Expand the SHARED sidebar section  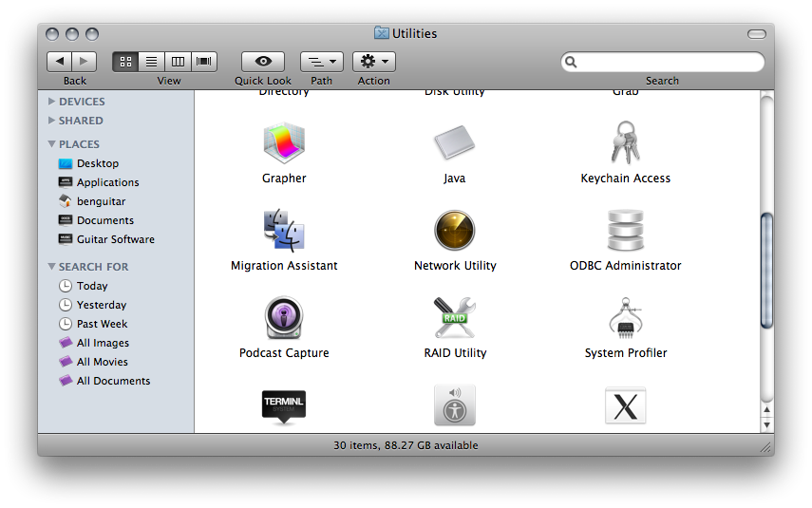tap(51, 121)
